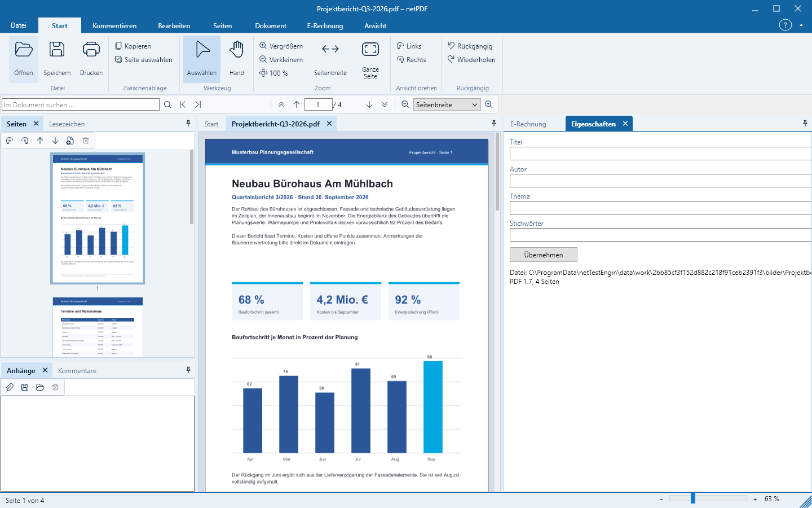
Task: Switch to the Kommentieren ribbon tab
Action: pos(114,26)
